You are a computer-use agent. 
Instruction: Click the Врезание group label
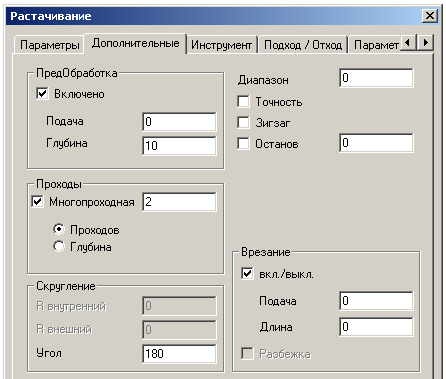pyautogui.click(x=266, y=252)
